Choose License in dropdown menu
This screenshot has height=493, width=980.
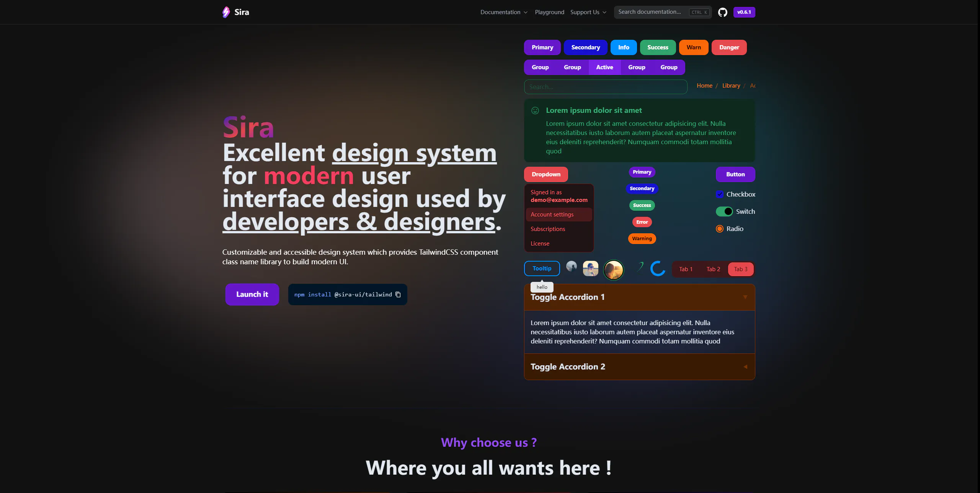coord(559,244)
